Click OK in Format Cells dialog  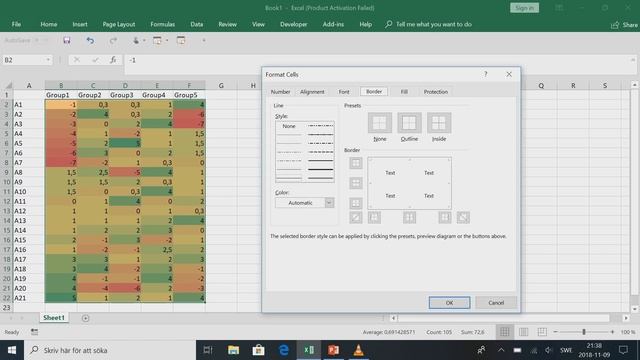[449, 303]
